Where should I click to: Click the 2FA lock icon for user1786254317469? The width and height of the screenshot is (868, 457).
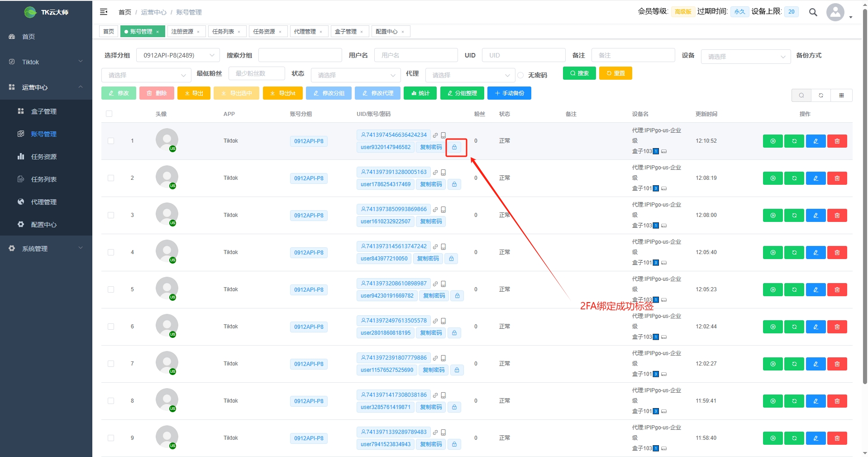(x=454, y=184)
